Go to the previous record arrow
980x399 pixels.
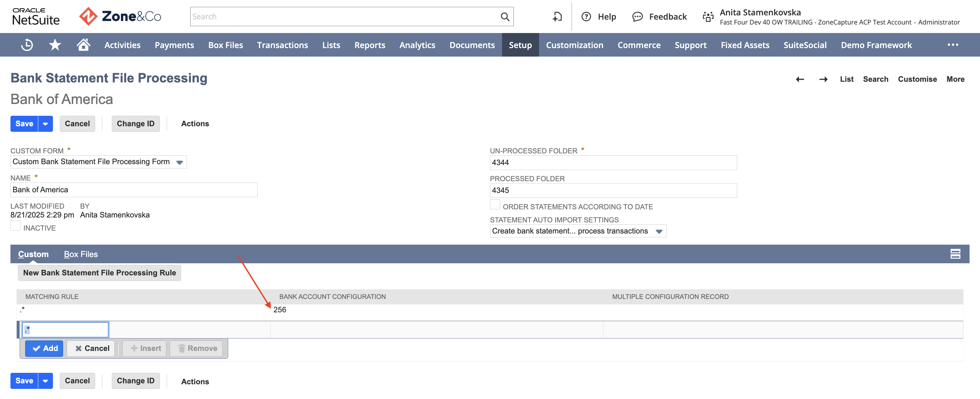[800, 79]
